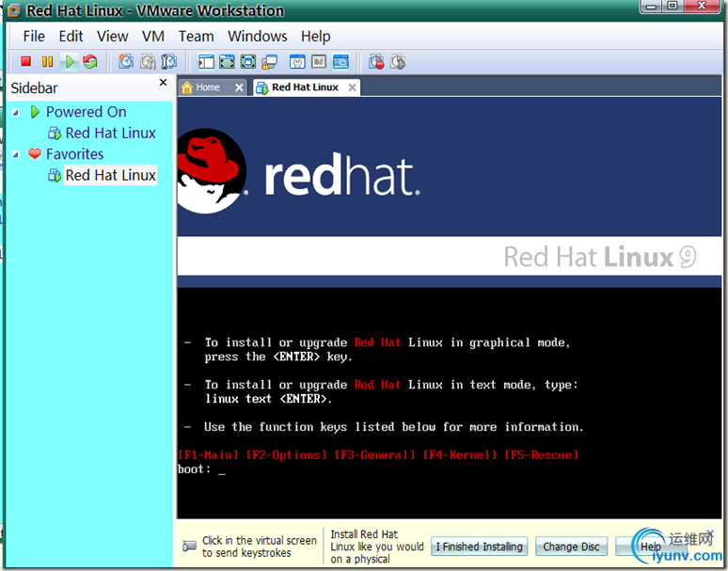
Task: Show the console view toolbar icon
Action: pyautogui.click(x=340, y=61)
